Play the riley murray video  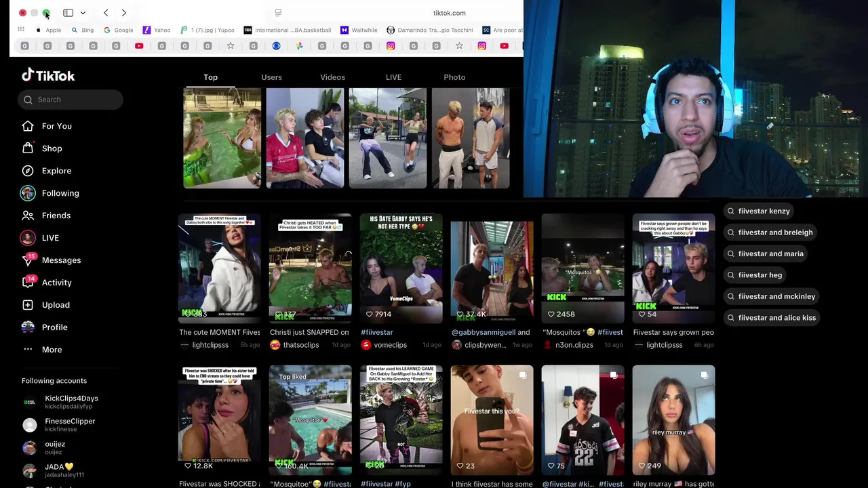(x=673, y=420)
